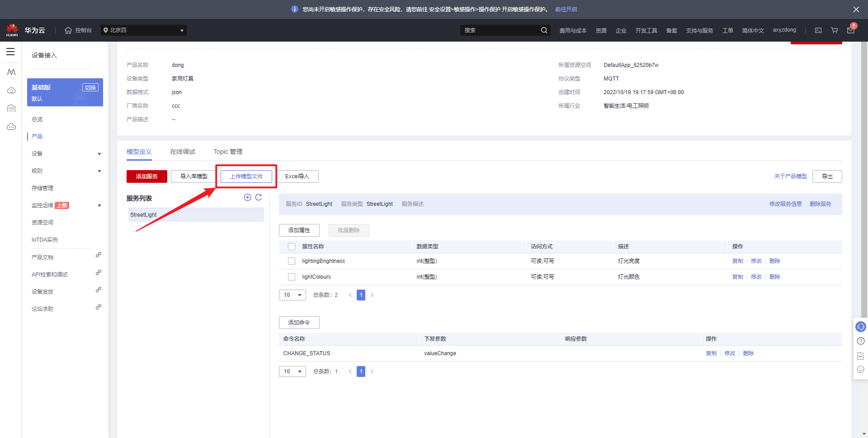Click 前往开启 link in the warning banner
This screenshot has width=868, height=438.
click(566, 9)
